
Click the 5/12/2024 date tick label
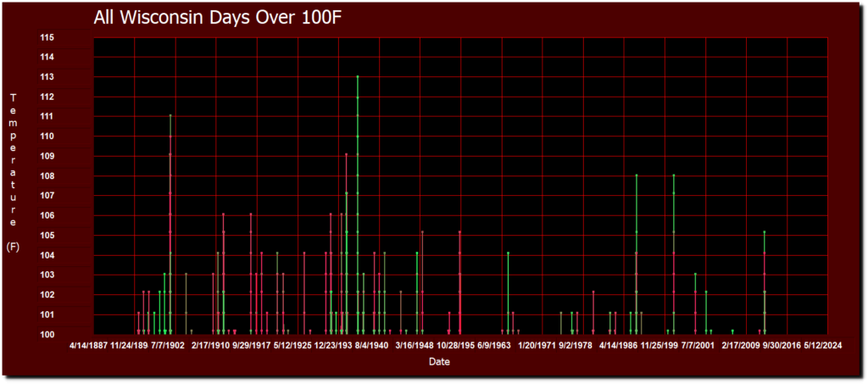821,346
